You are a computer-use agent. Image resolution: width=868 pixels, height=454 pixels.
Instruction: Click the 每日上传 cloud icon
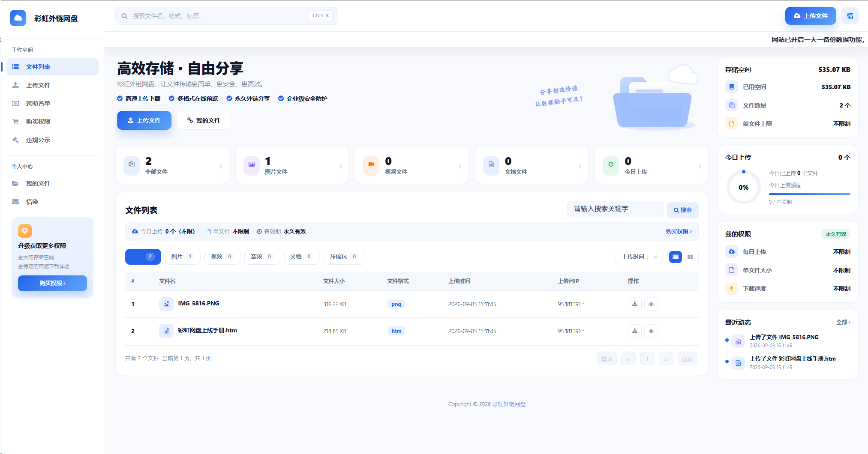(x=732, y=252)
